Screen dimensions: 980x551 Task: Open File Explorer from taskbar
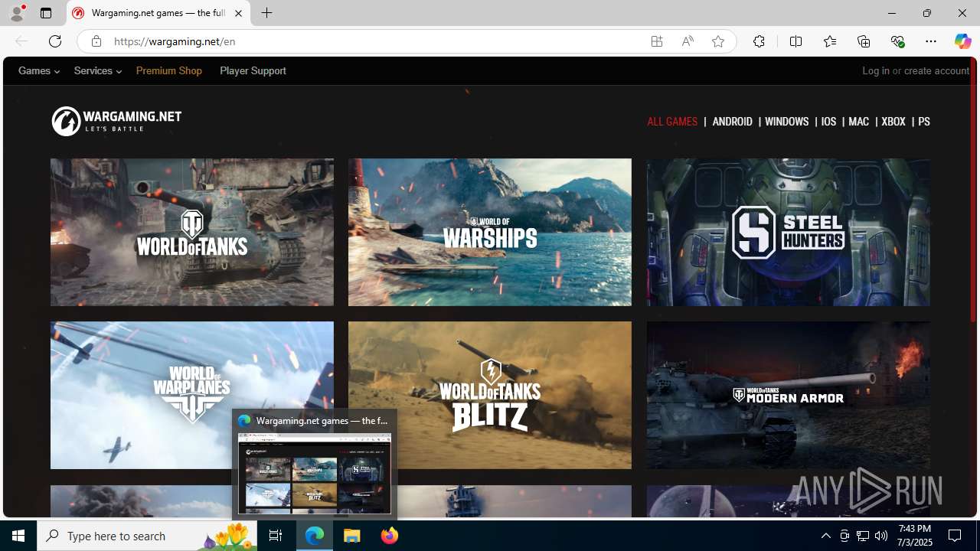pos(352,536)
